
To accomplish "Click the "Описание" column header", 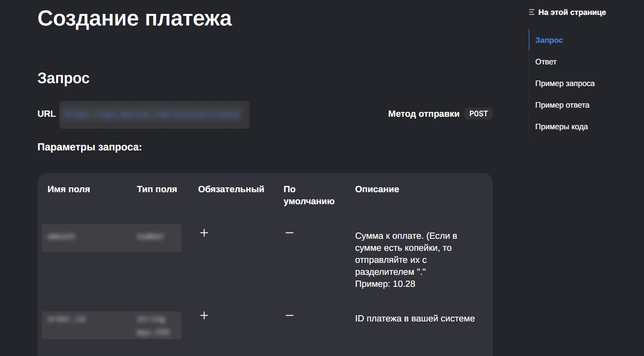I will pos(377,189).
